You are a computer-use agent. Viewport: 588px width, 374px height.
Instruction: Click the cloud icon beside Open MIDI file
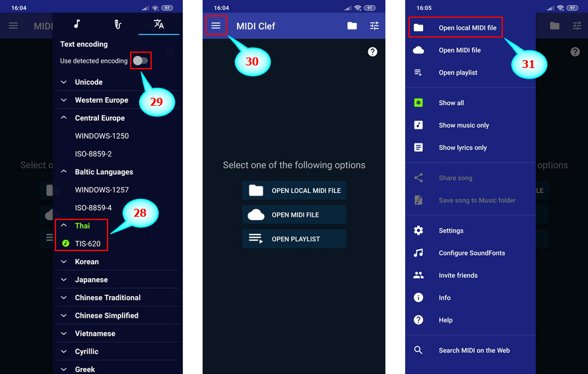pyautogui.click(x=418, y=50)
